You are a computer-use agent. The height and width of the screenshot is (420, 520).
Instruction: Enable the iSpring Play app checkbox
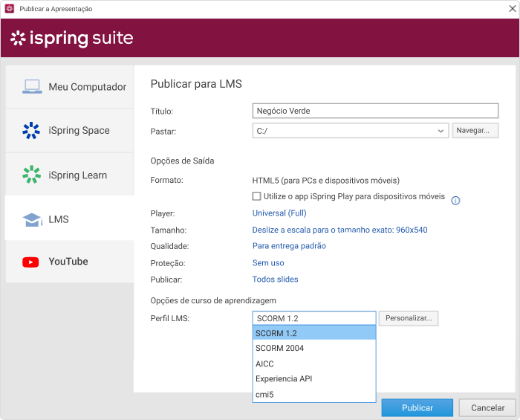256,196
